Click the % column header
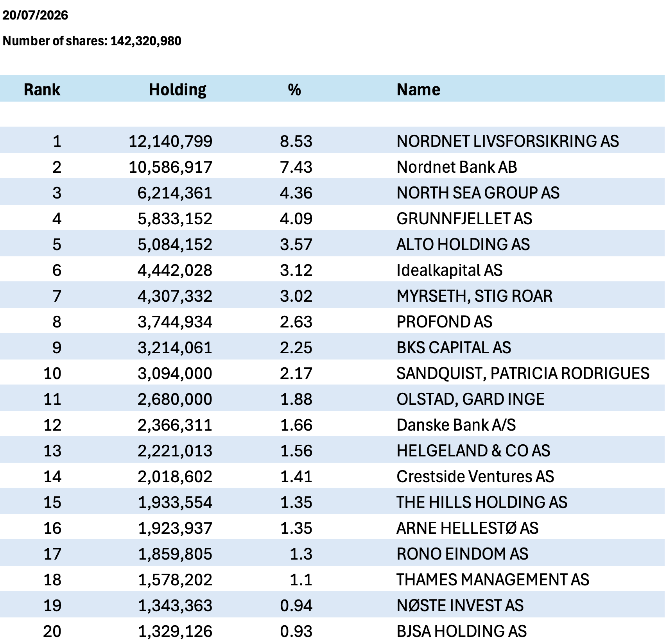This screenshot has height=644, width=667. click(294, 89)
